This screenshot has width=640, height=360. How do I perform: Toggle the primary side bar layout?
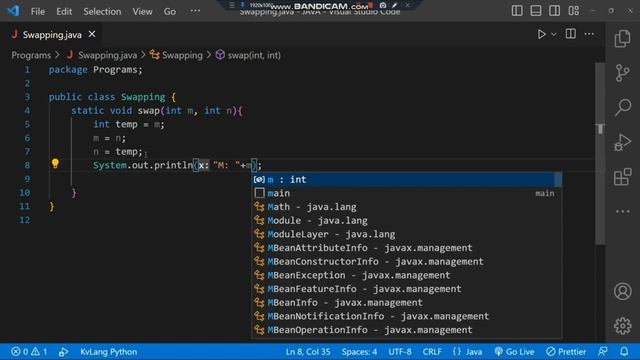[x=517, y=11]
